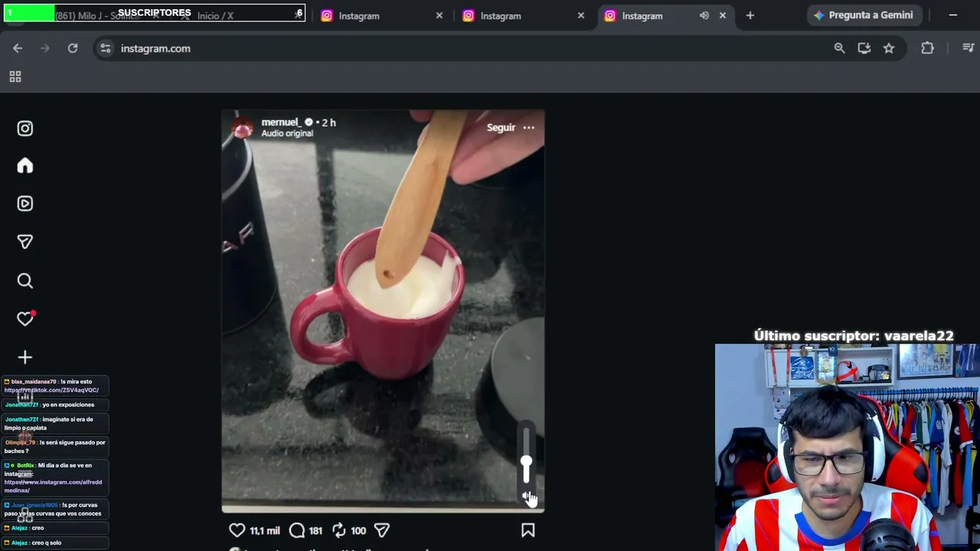Open the Chrome extensions puzzle icon
The height and width of the screenshot is (551, 980).
(928, 48)
